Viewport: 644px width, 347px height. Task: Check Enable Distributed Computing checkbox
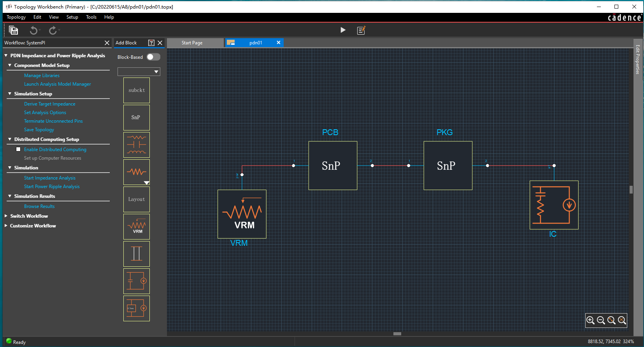18,149
